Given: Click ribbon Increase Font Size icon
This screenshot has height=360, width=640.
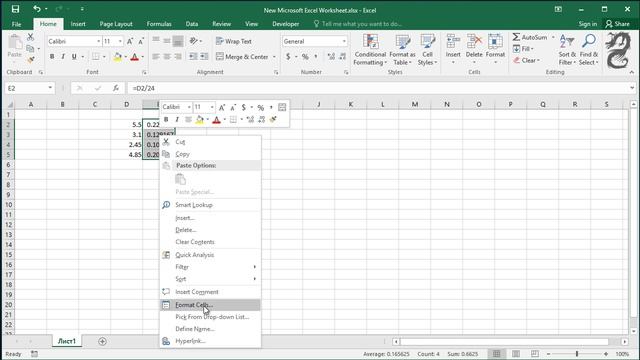Looking at the screenshot, I should 130,41.
